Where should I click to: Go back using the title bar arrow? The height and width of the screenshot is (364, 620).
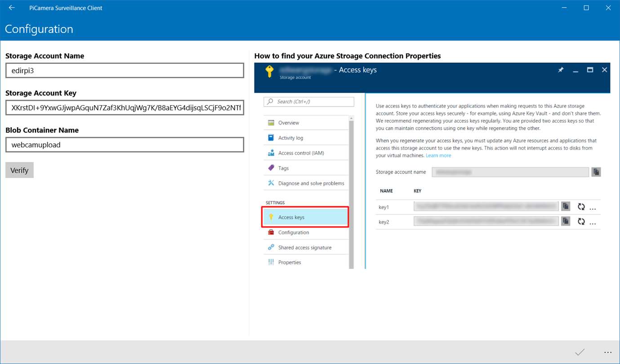click(x=12, y=8)
